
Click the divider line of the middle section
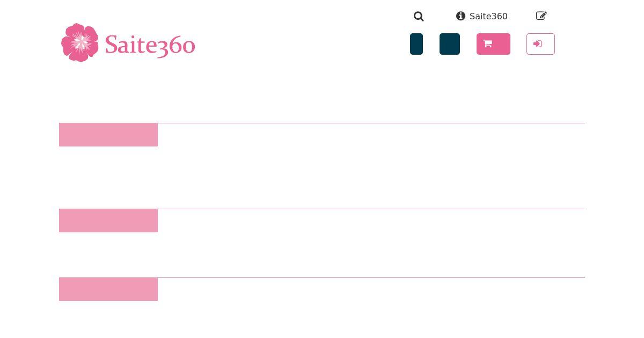point(371,209)
